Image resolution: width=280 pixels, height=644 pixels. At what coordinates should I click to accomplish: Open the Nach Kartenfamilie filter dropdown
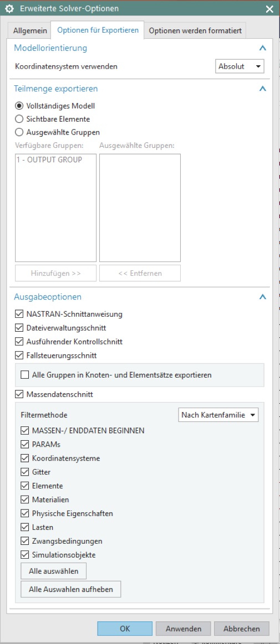[219, 415]
